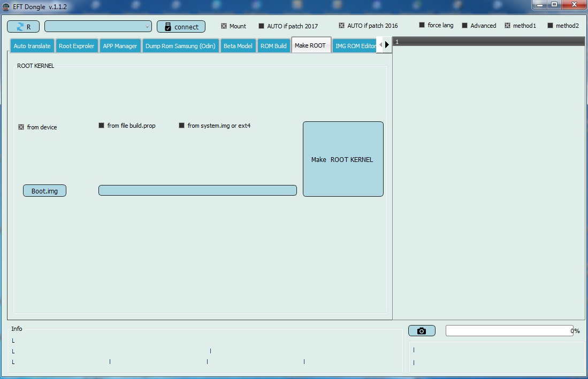Click the refresh R button
Image resolution: width=588 pixels, height=379 pixels.
23,27
